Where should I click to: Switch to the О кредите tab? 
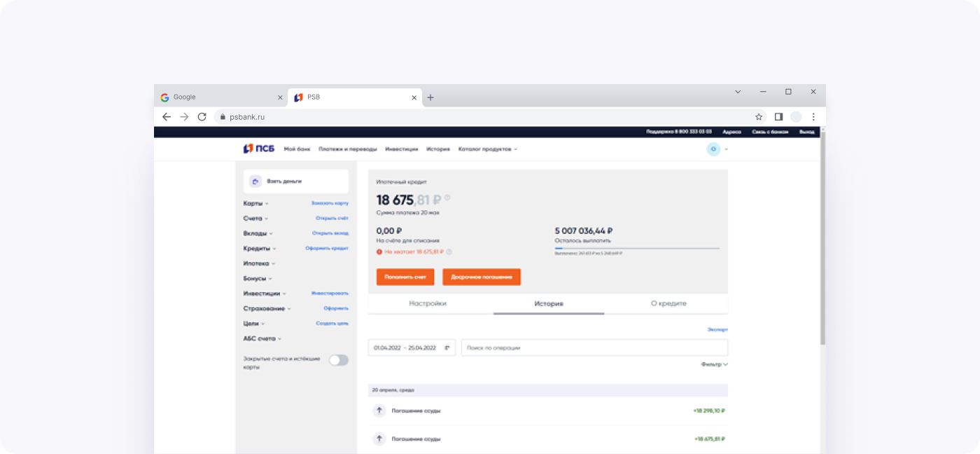[668, 304]
